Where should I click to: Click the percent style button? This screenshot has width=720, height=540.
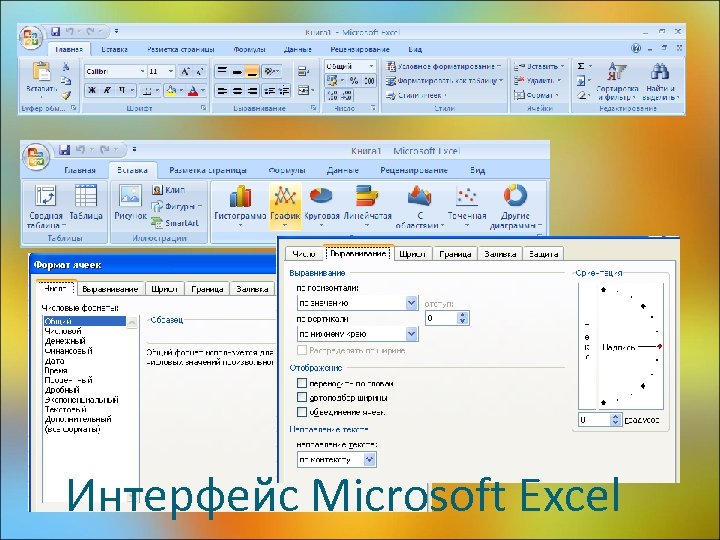354,81
